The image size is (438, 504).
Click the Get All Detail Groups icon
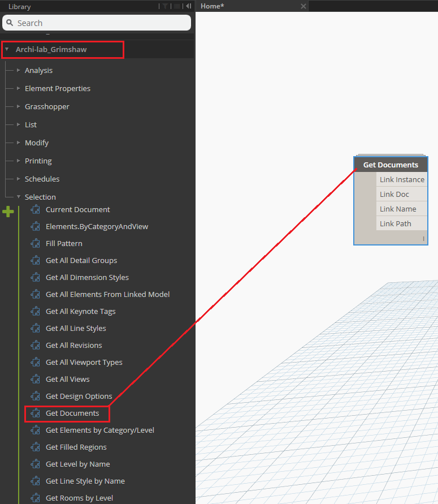coord(35,260)
